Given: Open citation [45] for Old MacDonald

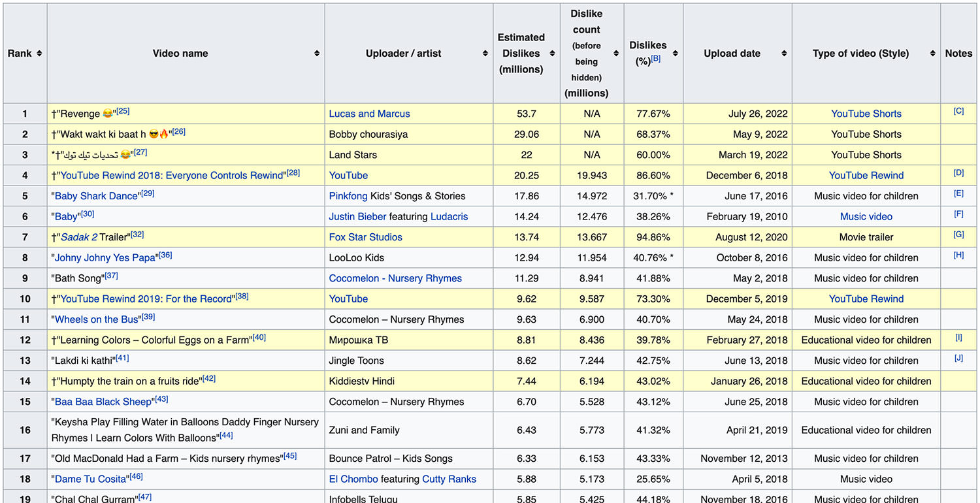Looking at the screenshot, I should point(290,456).
